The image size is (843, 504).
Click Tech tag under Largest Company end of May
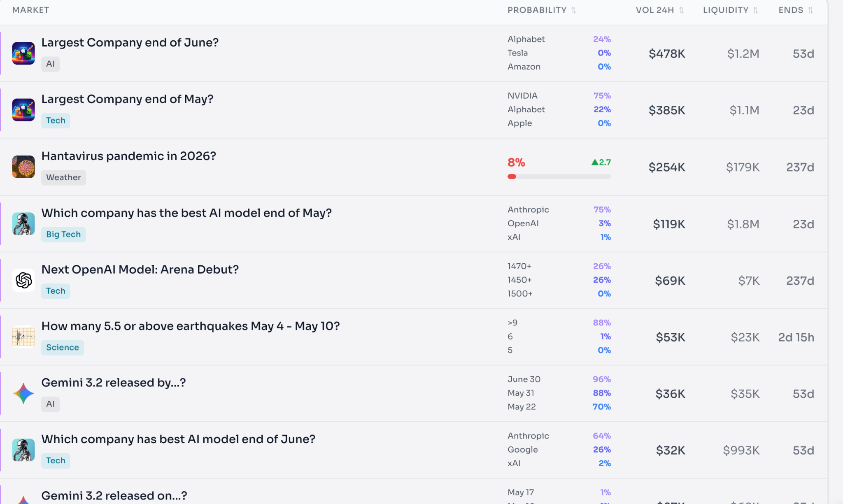click(56, 121)
